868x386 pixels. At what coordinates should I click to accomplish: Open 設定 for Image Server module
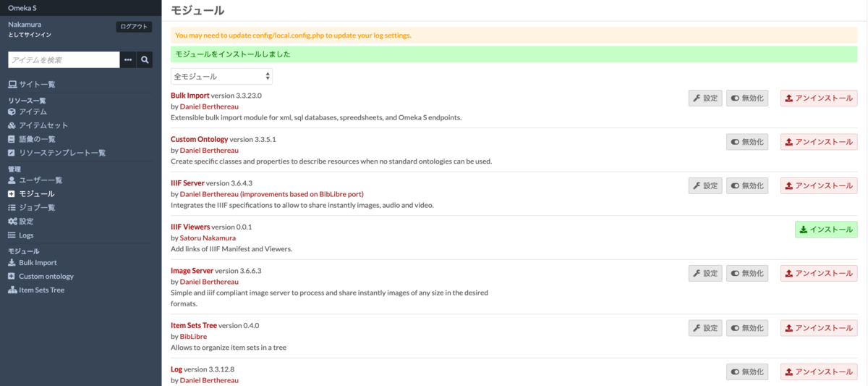[x=705, y=274]
